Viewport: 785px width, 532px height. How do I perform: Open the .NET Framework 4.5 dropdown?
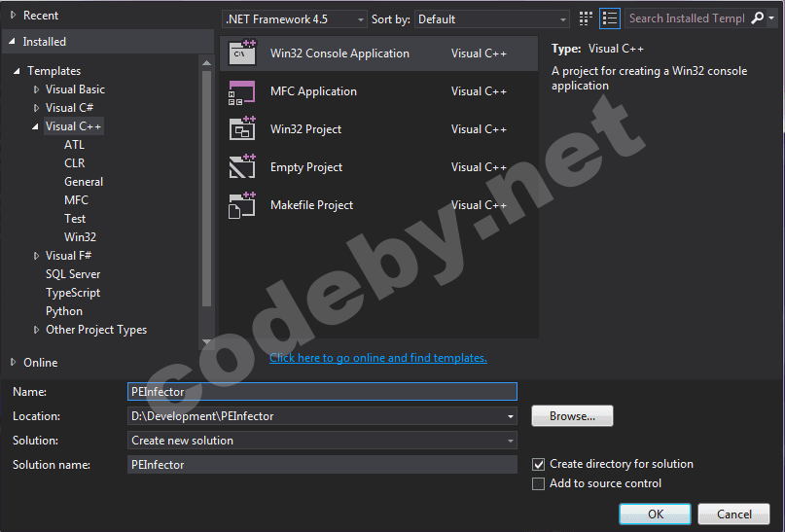[x=295, y=19]
